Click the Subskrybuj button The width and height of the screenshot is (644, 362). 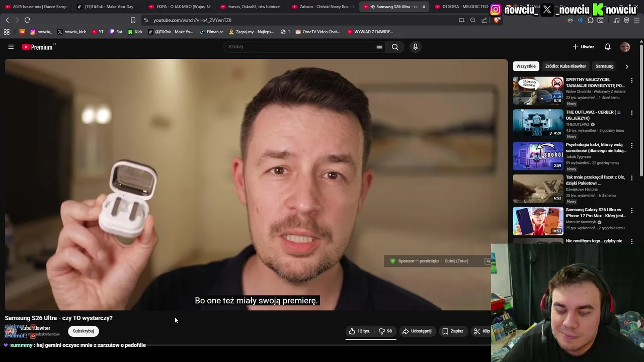click(83, 331)
